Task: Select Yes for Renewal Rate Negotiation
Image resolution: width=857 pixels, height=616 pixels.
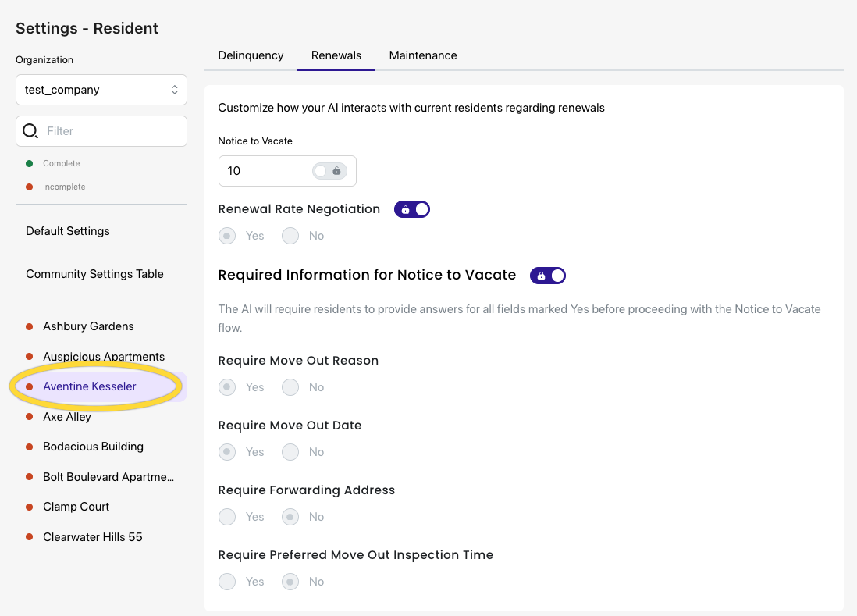Action: (227, 236)
